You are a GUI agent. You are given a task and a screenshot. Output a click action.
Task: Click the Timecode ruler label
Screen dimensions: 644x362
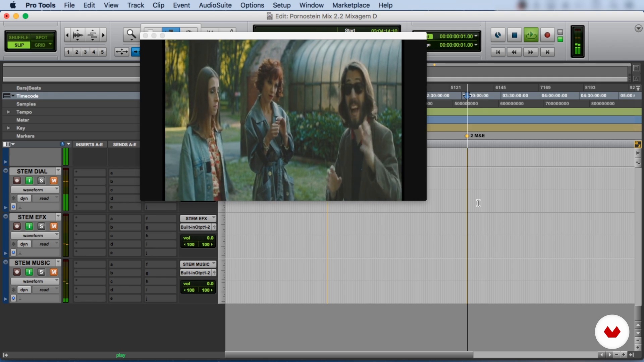(28, 96)
